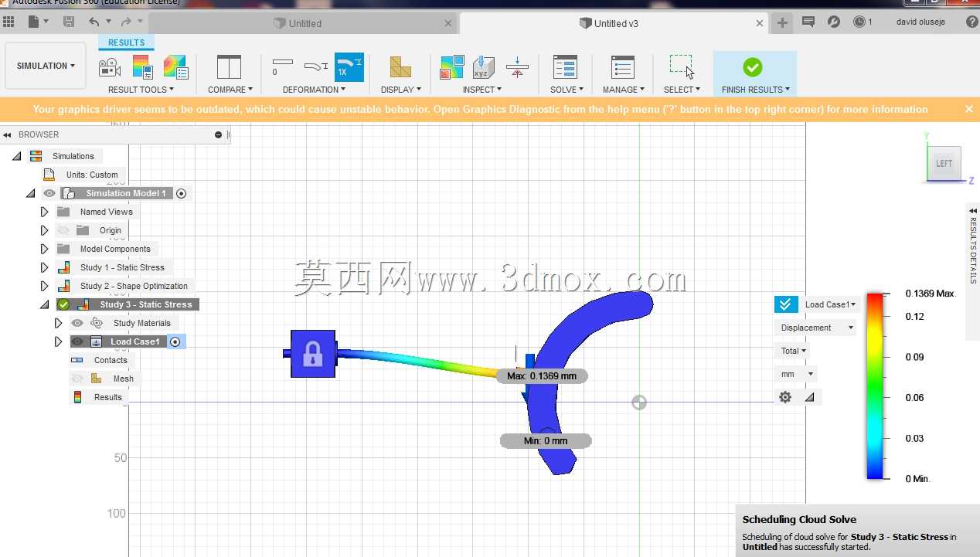The height and width of the screenshot is (557, 980).
Task: Redo the last action
Action: tap(125, 22)
